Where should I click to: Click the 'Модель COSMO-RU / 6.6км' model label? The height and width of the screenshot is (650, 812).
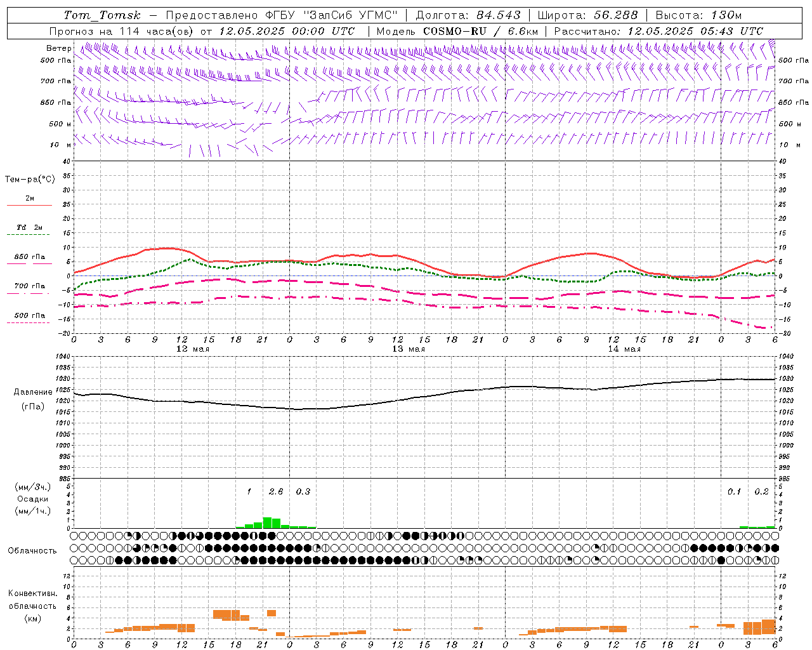[457, 31]
